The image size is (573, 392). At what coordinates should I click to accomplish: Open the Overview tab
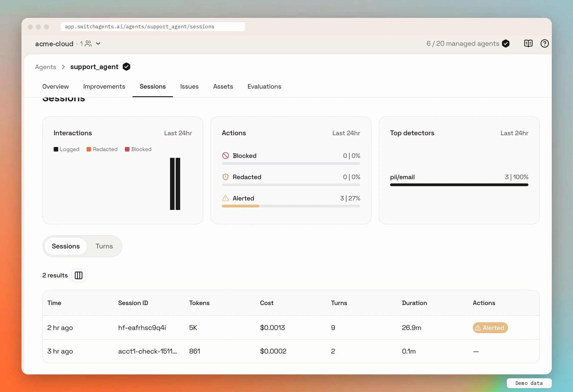[56, 86]
